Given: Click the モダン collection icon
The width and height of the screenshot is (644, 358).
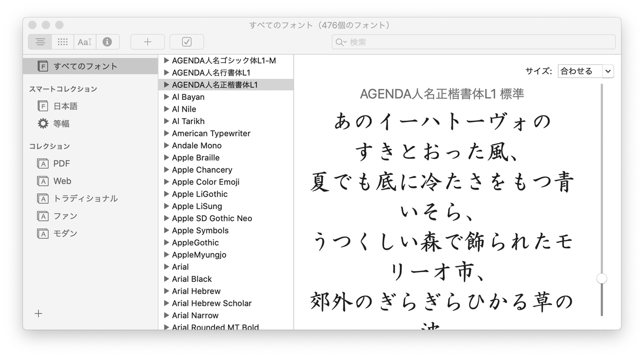Looking at the screenshot, I should click(x=43, y=233).
